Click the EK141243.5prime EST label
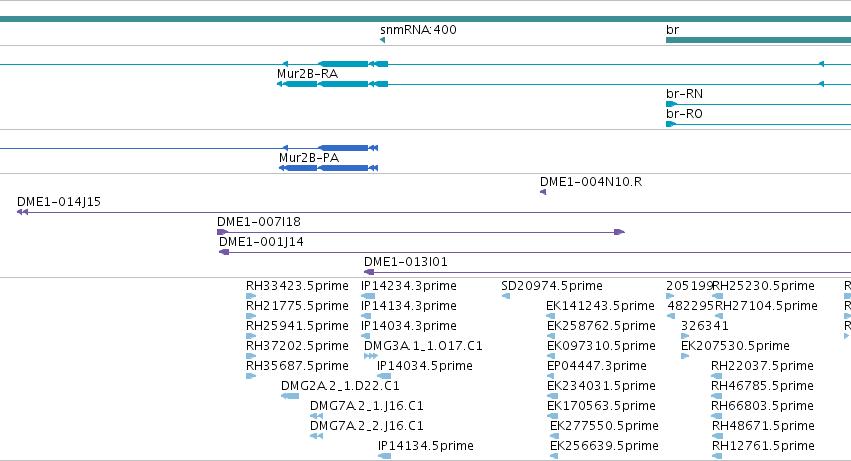This screenshot has height=461, width=851. (x=600, y=306)
